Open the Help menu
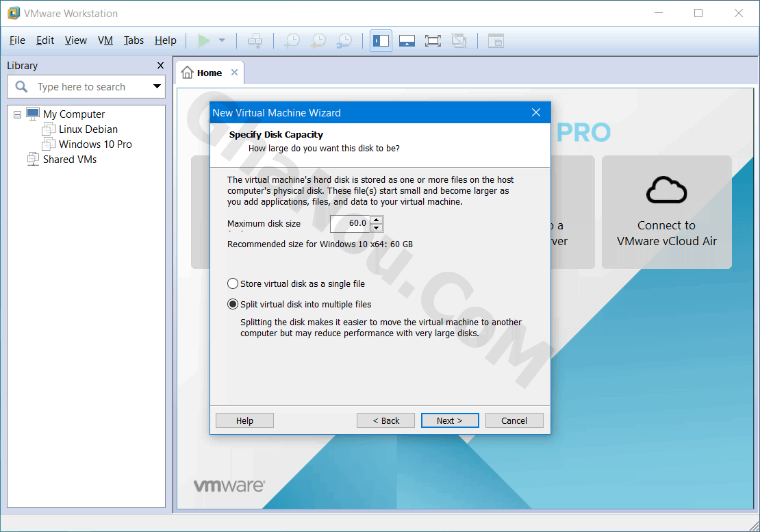The height and width of the screenshot is (532, 760). 165,40
